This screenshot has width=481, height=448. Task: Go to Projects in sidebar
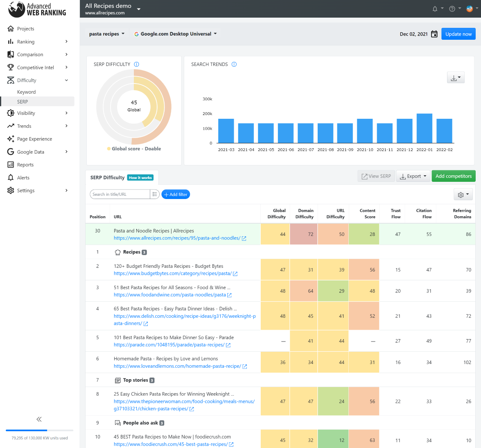tap(25, 29)
